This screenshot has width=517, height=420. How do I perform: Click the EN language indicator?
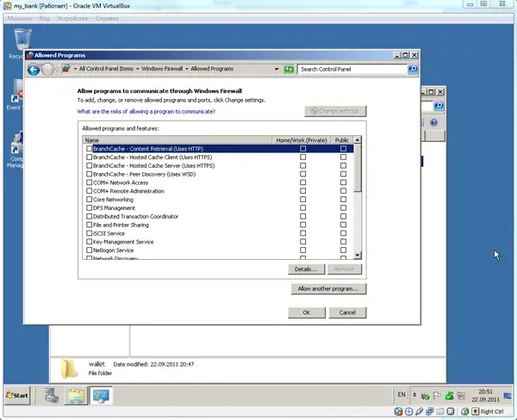coord(402,395)
